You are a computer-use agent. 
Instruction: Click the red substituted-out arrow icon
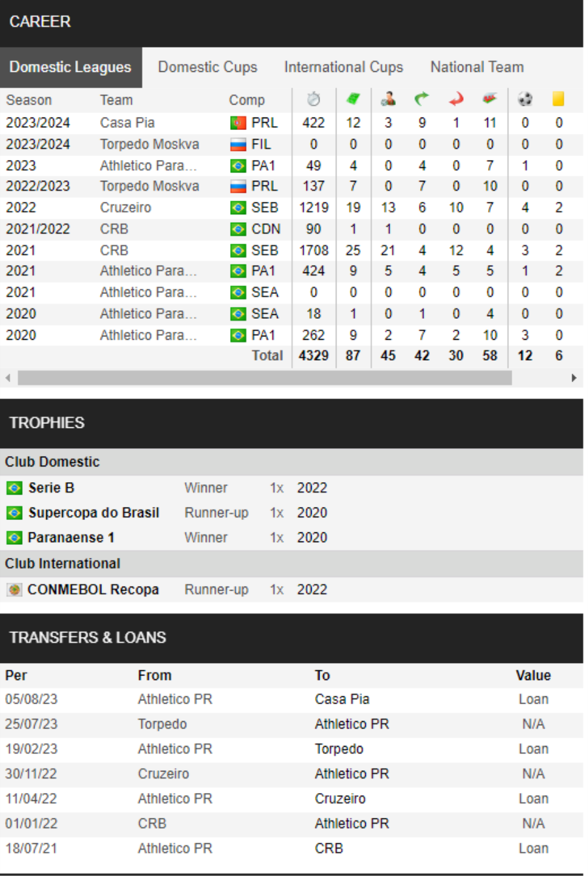pyautogui.click(x=456, y=99)
